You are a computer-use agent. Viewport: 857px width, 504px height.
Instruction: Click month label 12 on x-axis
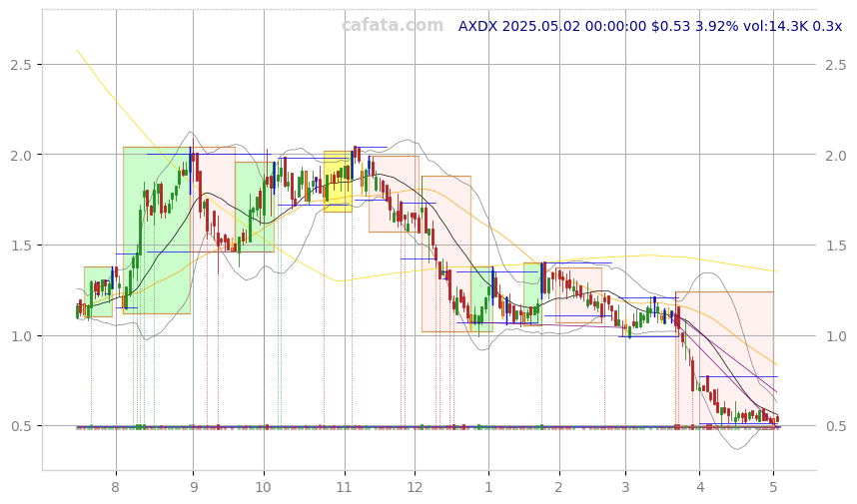tap(415, 487)
